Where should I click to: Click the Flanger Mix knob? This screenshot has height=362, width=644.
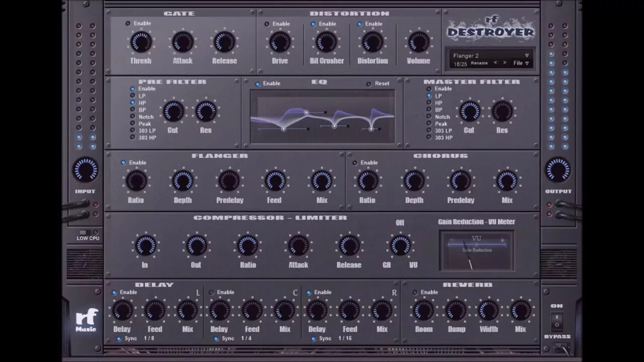click(321, 180)
